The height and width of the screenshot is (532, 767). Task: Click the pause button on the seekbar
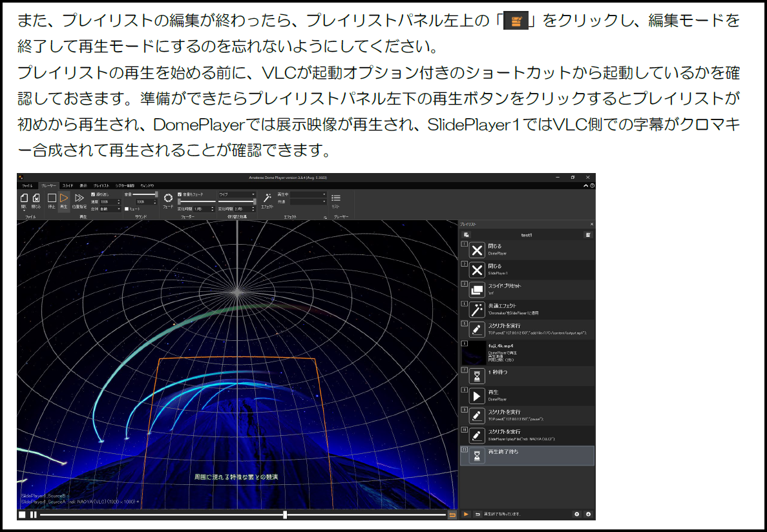pos(33,515)
